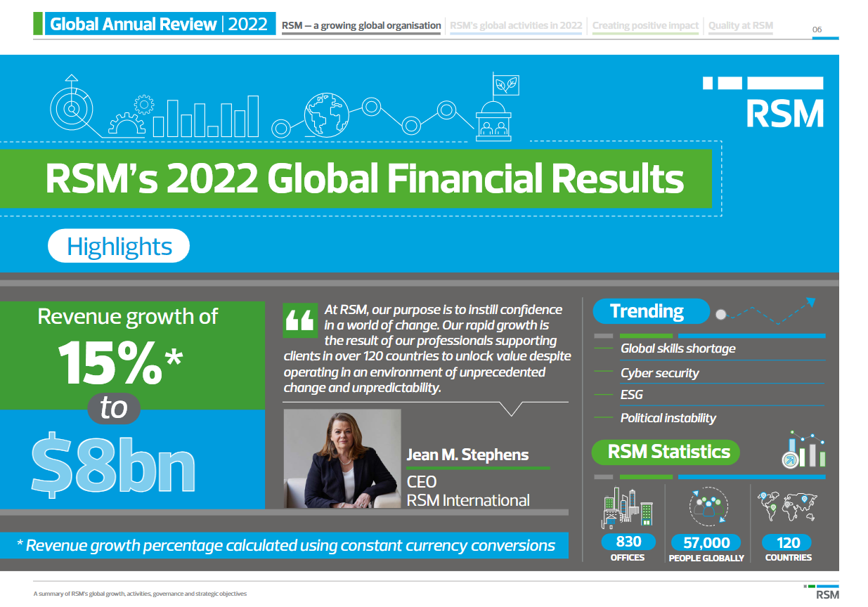Click the 'to' pill label

(114, 408)
